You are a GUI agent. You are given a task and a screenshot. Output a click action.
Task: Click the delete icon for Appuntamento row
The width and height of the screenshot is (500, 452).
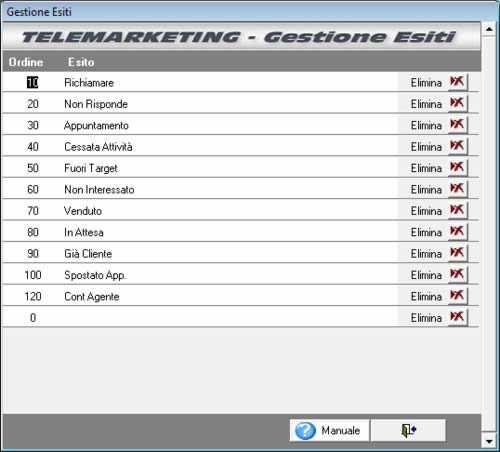[x=457, y=124]
